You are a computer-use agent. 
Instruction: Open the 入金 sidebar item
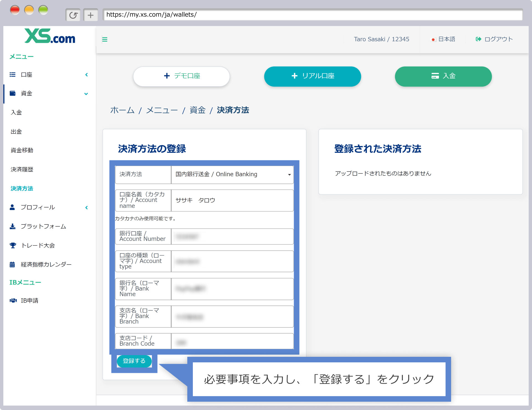(16, 112)
